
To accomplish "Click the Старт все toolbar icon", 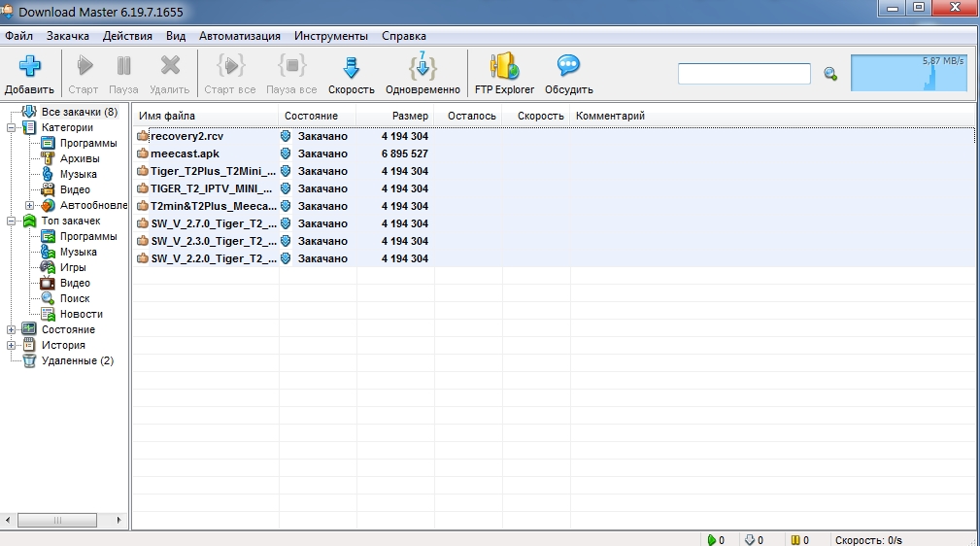I will tap(230, 66).
